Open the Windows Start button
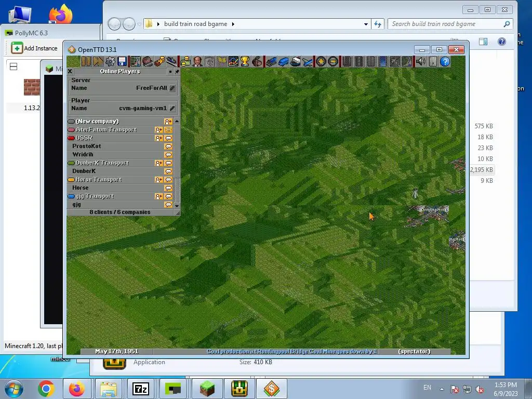 coord(14,389)
